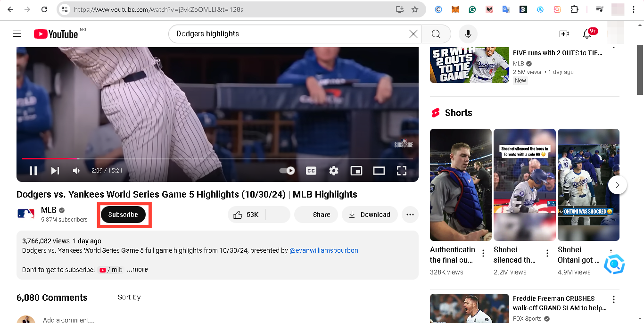Open the media control icon in the toolbar
Image resolution: width=644 pixels, height=323 pixels.
pyautogui.click(x=600, y=9)
